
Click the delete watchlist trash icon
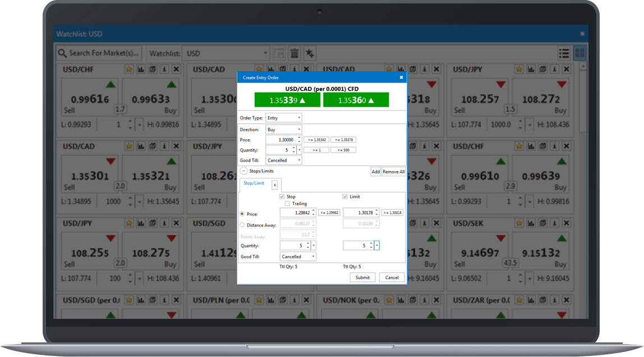pos(295,53)
